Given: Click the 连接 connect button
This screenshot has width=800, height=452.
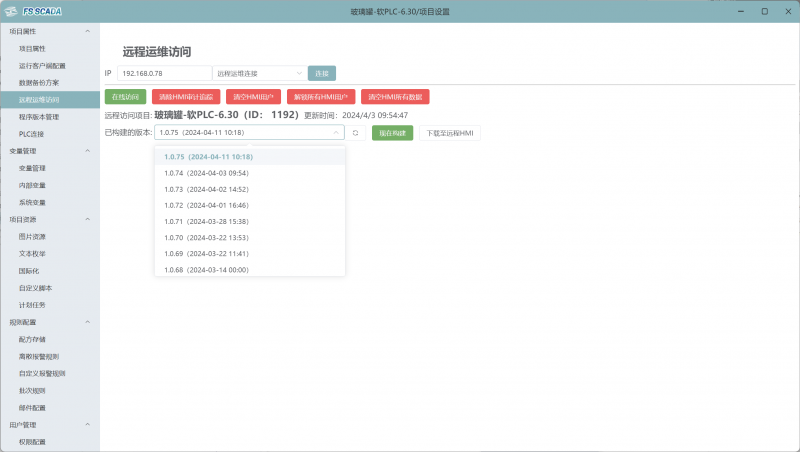Looking at the screenshot, I should (x=321, y=73).
